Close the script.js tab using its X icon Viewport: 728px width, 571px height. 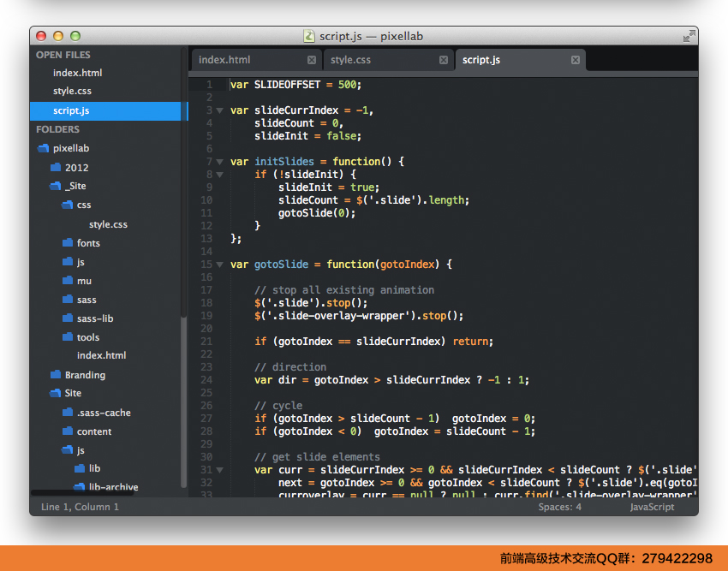(576, 60)
